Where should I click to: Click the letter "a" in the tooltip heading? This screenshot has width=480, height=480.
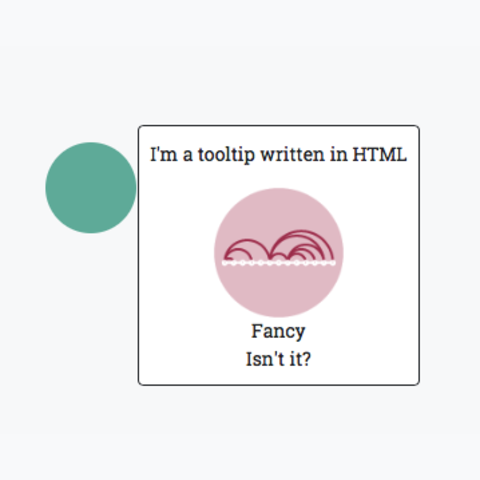pyautogui.click(x=188, y=157)
